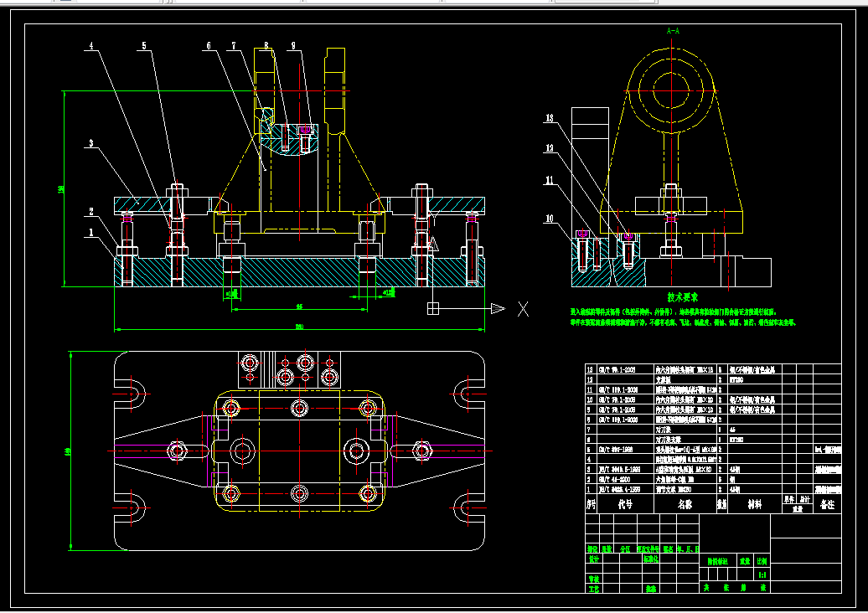Select the green 工艺 label in title block
Viewport: 868px width, 613px height.
[x=594, y=590]
